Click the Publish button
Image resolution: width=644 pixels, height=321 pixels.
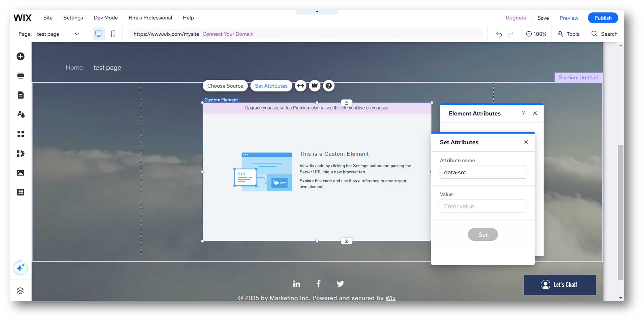(x=603, y=18)
